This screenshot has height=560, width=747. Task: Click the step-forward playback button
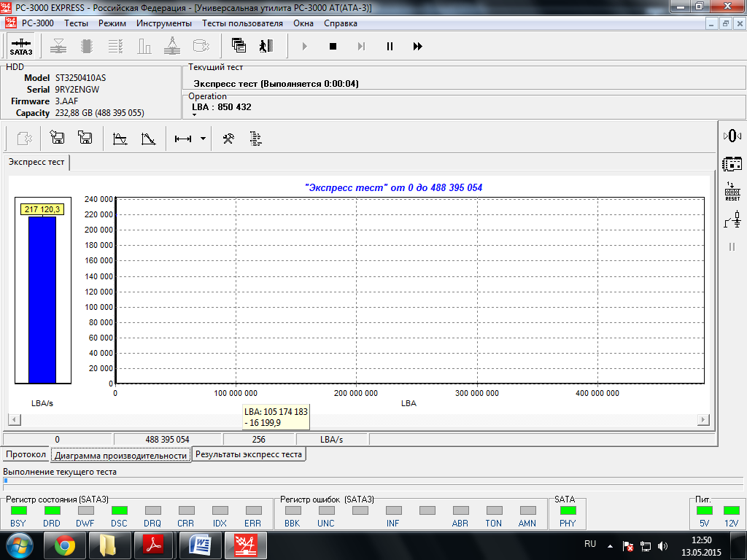point(361,46)
